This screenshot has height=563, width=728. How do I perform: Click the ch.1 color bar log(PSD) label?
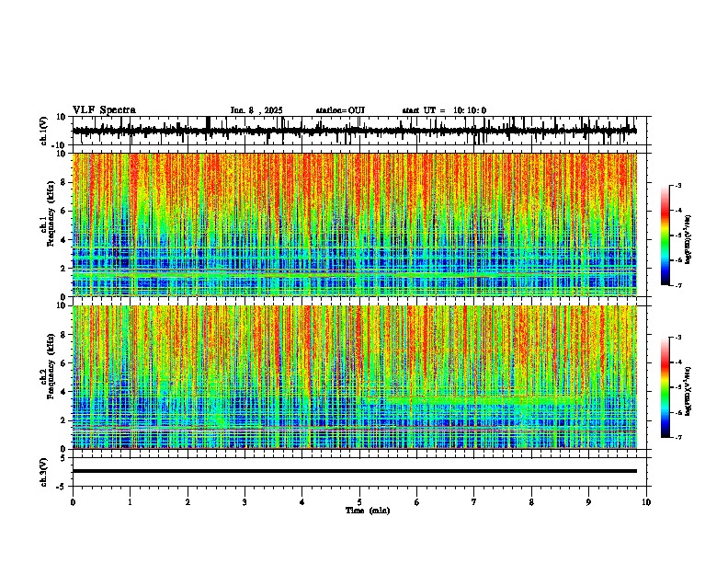pos(688,239)
